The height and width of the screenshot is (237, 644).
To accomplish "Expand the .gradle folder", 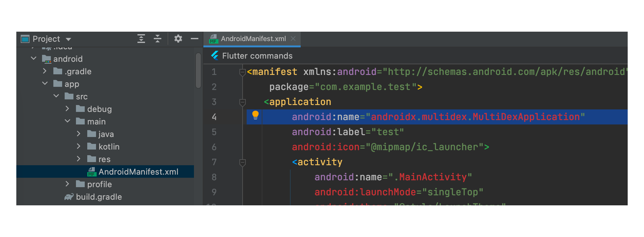I will click(45, 71).
